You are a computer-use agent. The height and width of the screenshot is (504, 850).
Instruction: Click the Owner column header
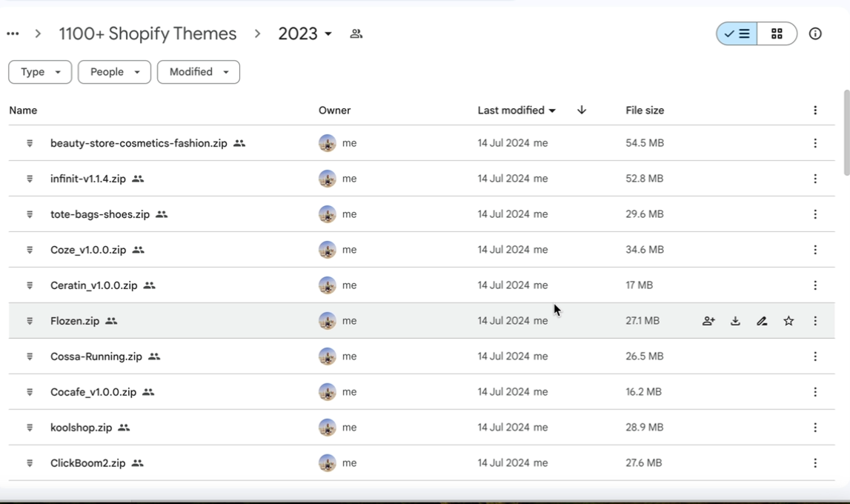coord(334,110)
